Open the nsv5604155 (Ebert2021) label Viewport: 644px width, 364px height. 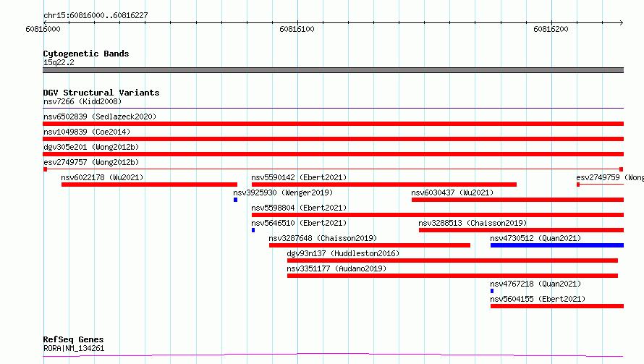click(x=538, y=299)
